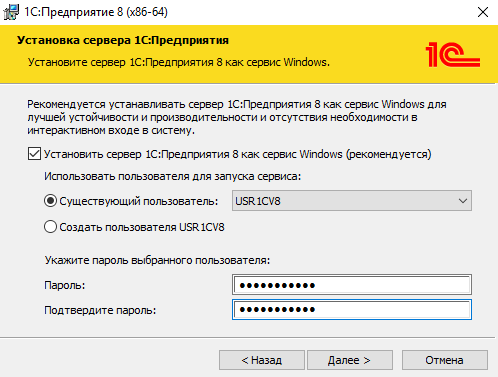This screenshot has height=377, width=498.
Task: Focus the Пароль password field
Action: click(x=352, y=285)
